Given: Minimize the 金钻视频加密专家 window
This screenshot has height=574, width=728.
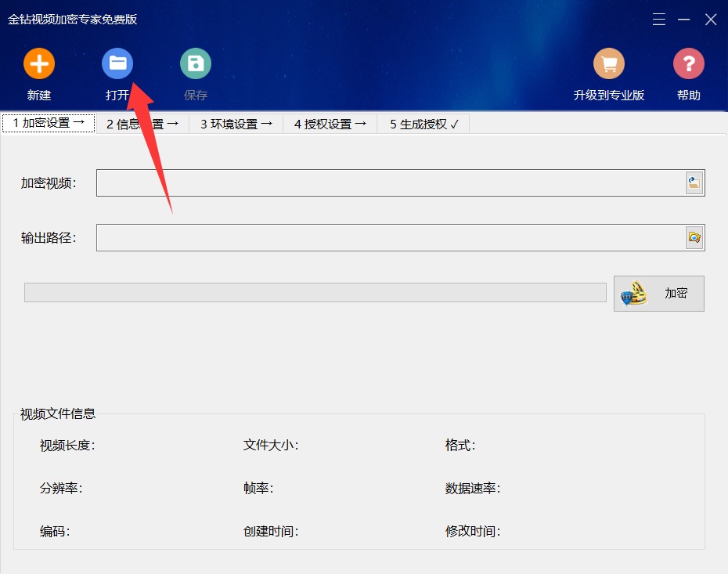Looking at the screenshot, I should (x=683, y=19).
